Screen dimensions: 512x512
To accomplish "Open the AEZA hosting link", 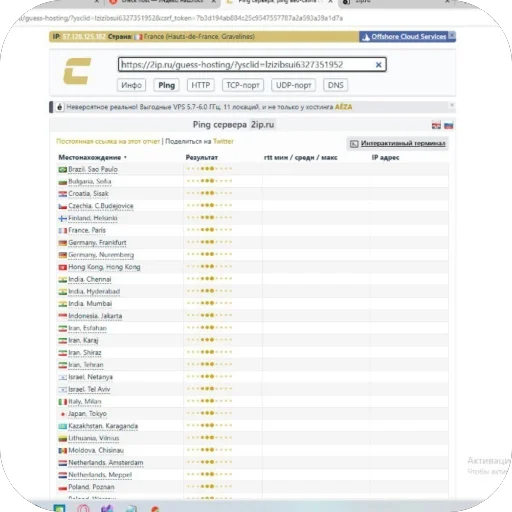I will click(x=343, y=107).
